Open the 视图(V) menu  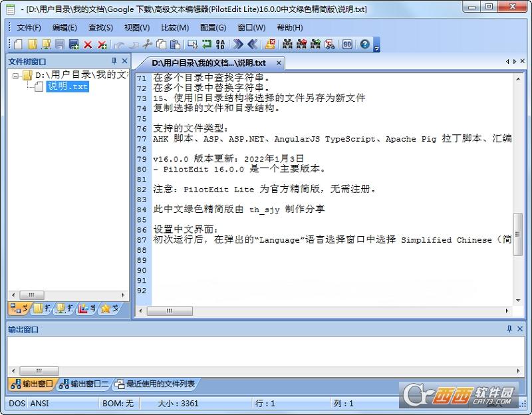coord(137,28)
